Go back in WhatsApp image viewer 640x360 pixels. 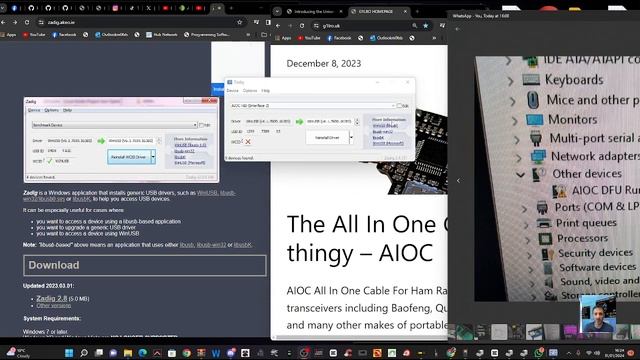point(457,29)
